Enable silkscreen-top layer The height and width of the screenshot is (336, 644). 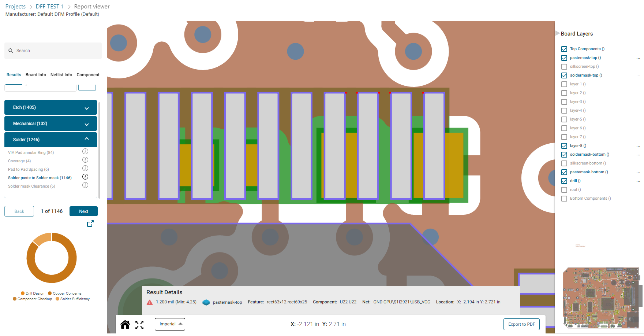[564, 67]
